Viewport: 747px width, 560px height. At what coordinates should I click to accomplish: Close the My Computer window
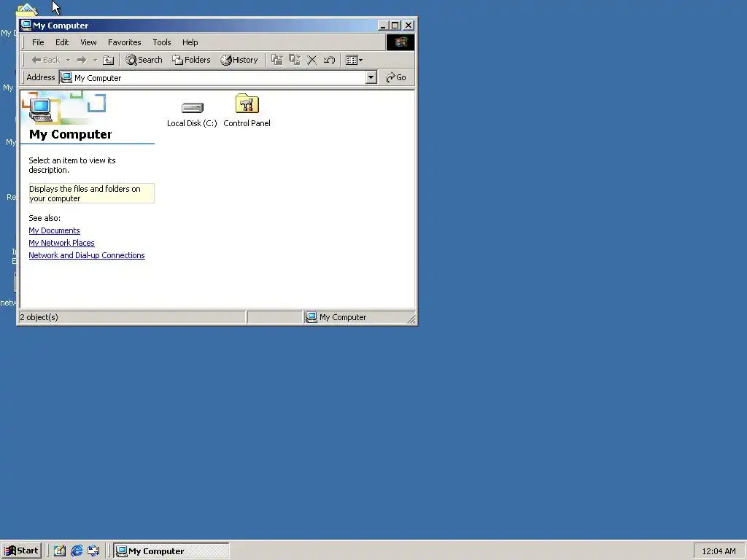click(x=409, y=26)
